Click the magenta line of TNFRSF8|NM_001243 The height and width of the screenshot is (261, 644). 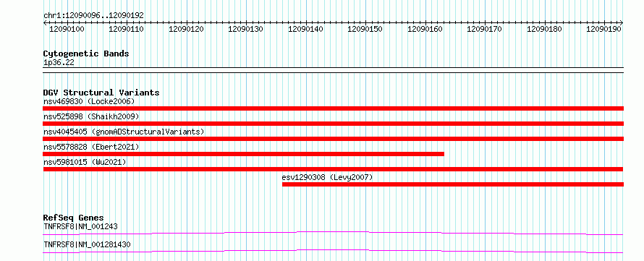(x=333, y=233)
